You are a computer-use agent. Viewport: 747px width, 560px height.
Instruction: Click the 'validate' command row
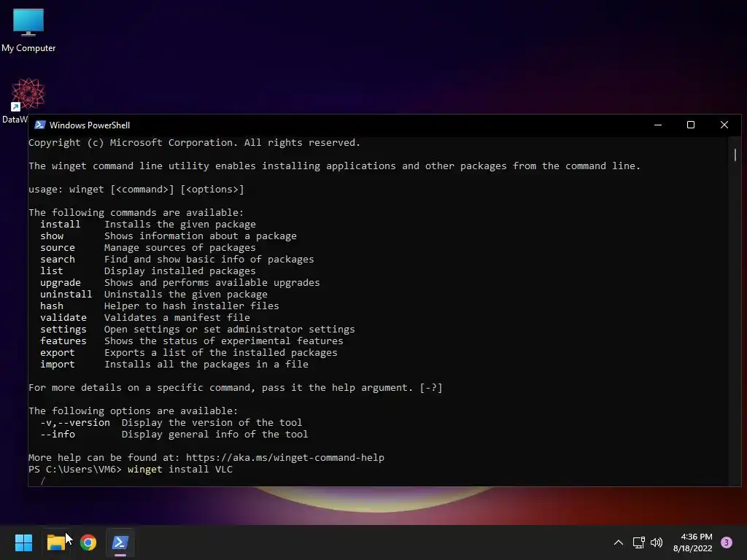[x=145, y=318]
